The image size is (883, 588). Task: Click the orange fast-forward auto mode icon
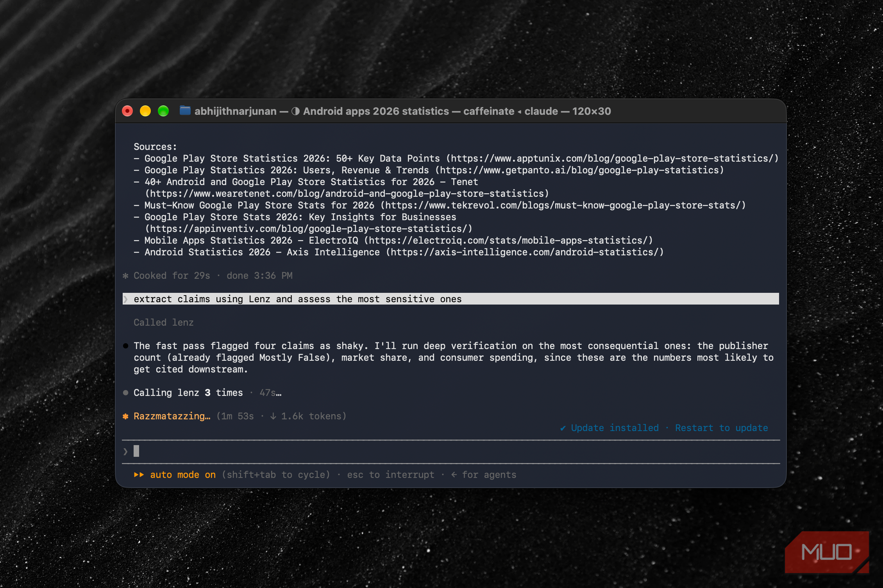pos(139,475)
